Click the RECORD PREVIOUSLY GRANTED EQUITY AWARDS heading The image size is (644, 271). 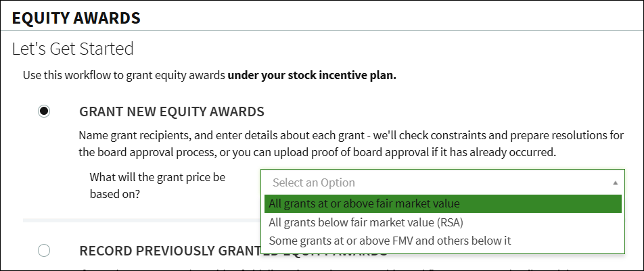(x=233, y=251)
